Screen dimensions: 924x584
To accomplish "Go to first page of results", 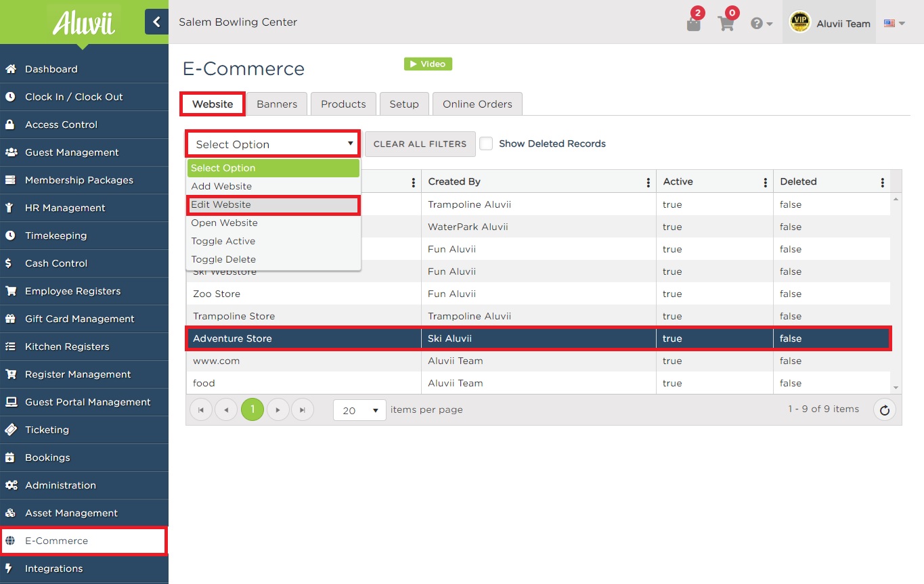I will [x=201, y=409].
